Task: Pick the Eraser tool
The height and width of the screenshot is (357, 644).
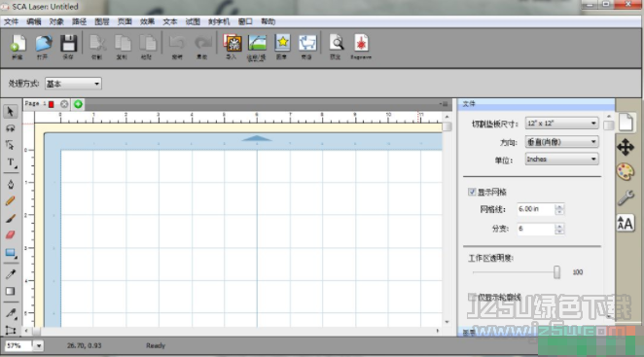Action: [11, 234]
